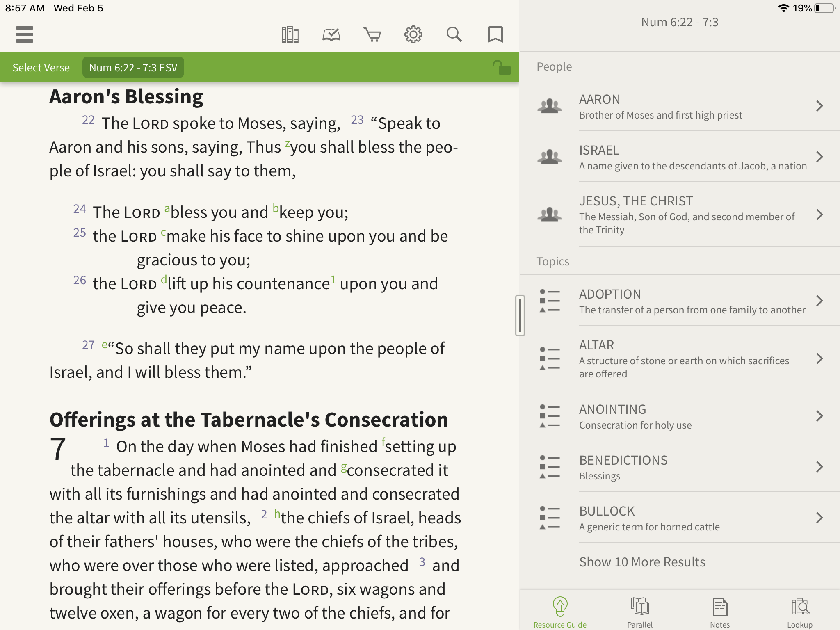This screenshot has height=630, width=840.
Task: Tap the Offerings at the Tabernacle's Consecration heading
Action: point(249,420)
